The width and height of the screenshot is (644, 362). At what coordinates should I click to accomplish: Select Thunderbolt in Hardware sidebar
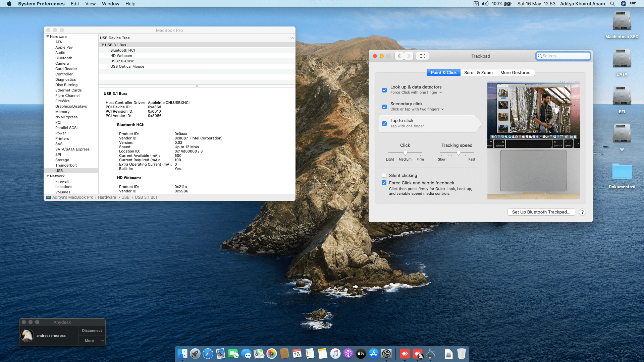click(x=66, y=165)
